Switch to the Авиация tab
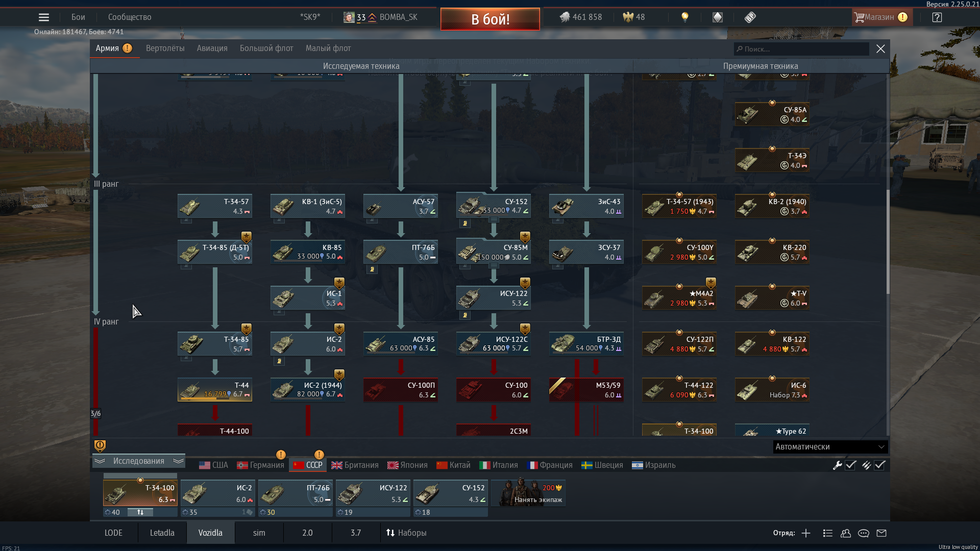The image size is (980, 551). pos(212,48)
